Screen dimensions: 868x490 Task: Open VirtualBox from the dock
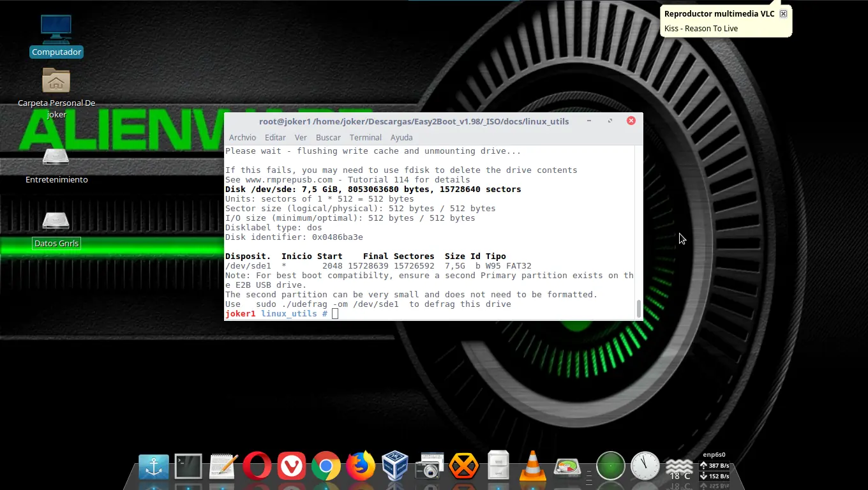point(395,466)
